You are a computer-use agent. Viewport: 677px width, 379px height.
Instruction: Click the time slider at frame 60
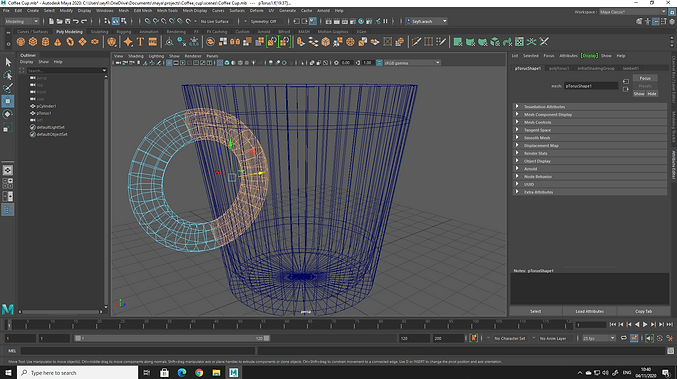click(286, 324)
